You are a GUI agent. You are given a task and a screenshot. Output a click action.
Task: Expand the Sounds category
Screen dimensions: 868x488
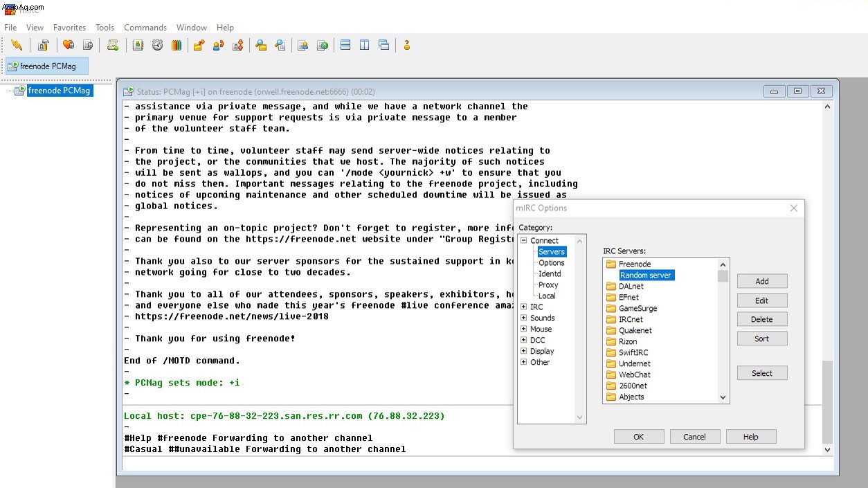point(524,318)
